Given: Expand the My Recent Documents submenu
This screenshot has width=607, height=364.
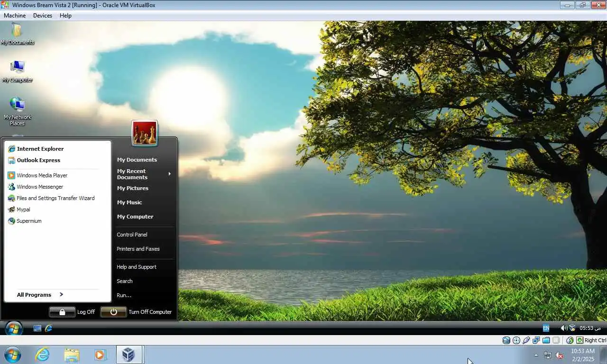Looking at the screenshot, I should click(x=144, y=174).
